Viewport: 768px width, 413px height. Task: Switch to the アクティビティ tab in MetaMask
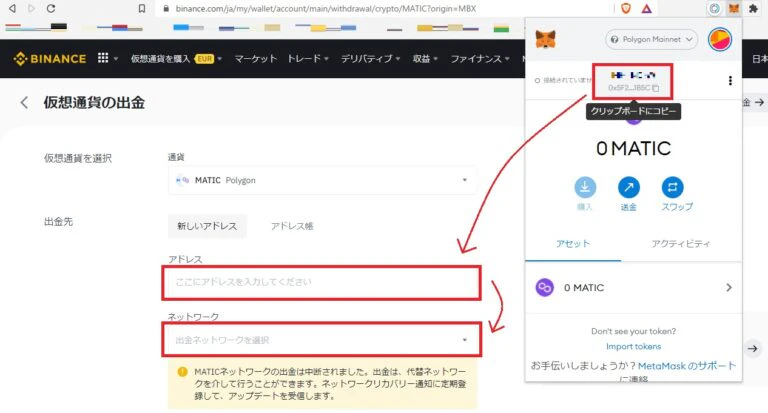pos(681,243)
